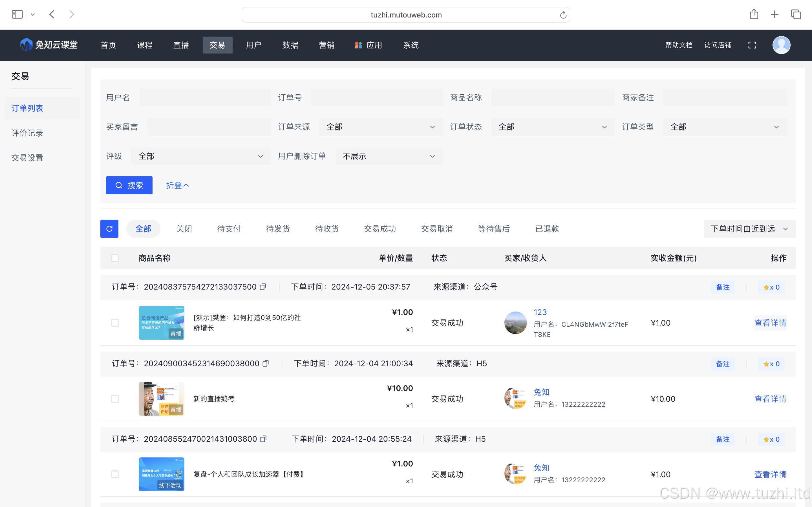Open the browser share icon

pyautogui.click(x=754, y=14)
